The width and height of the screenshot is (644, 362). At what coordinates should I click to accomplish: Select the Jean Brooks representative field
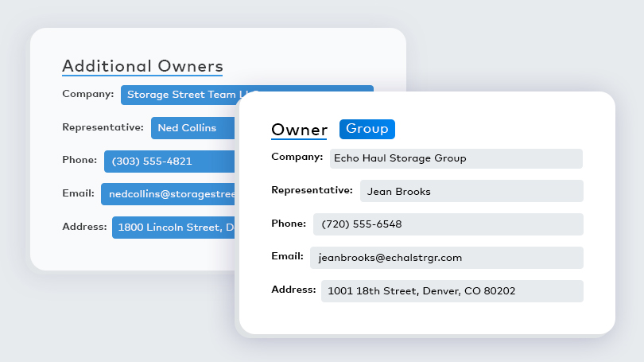point(471,191)
